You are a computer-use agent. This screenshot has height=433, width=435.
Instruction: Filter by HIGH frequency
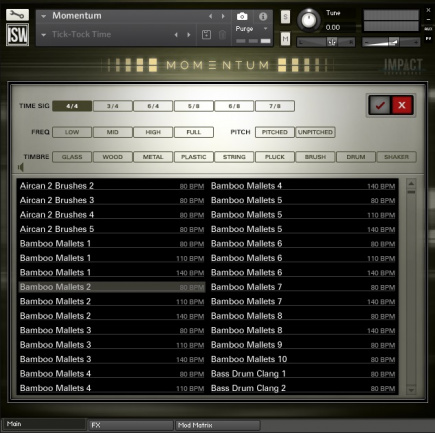tap(153, 132)
